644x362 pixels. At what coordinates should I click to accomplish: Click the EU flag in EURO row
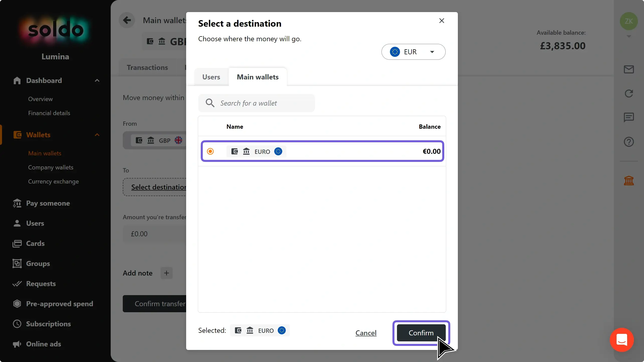278,151
